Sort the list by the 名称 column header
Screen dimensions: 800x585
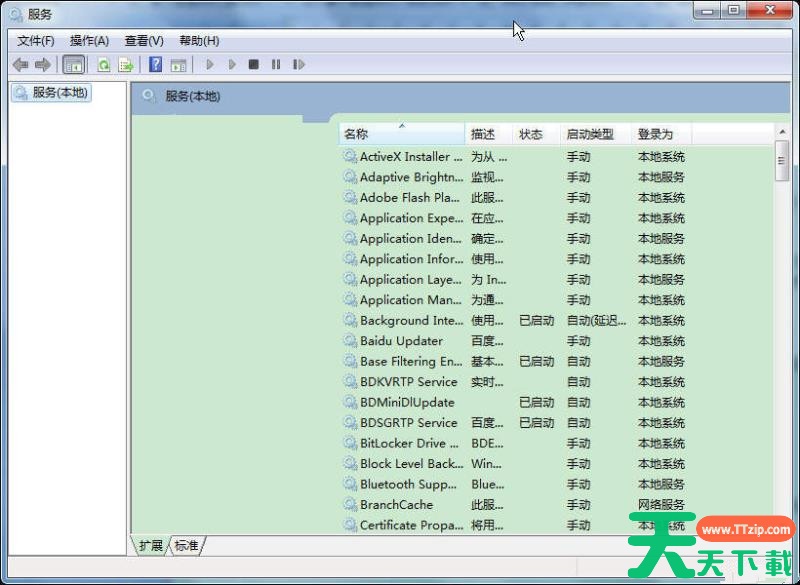click(x=400, y=134)
